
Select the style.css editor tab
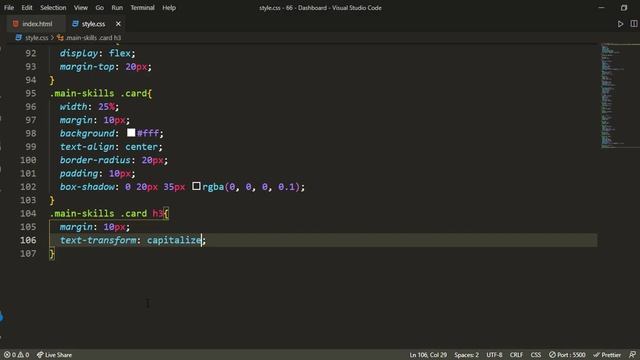[x=93, y=24]
